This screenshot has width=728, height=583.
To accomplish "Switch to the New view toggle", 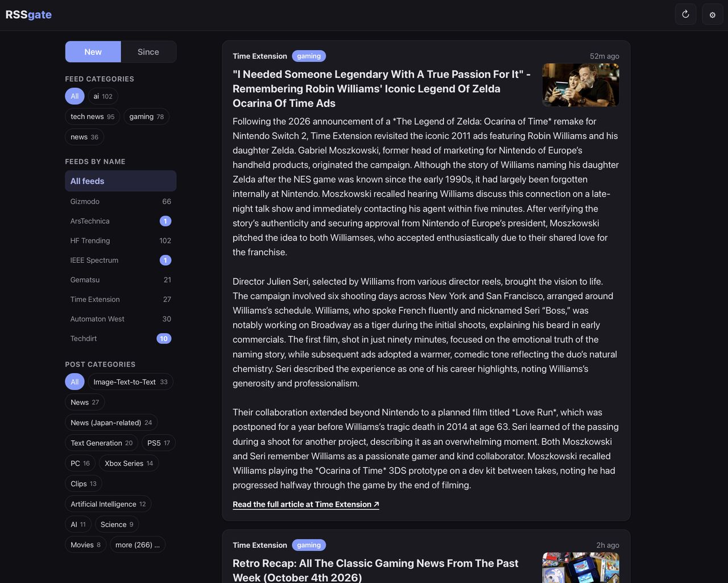I will tap(93, 52).
